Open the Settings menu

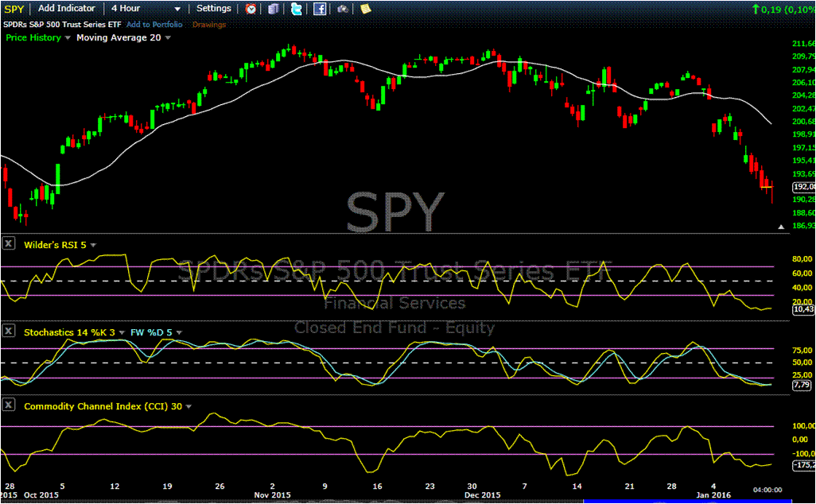point(214,8)
